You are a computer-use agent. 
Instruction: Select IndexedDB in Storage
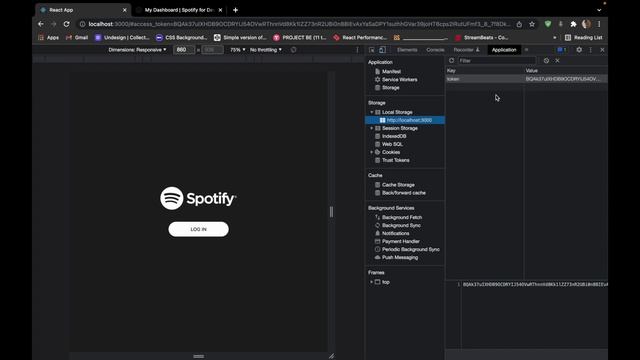[394, 136]
